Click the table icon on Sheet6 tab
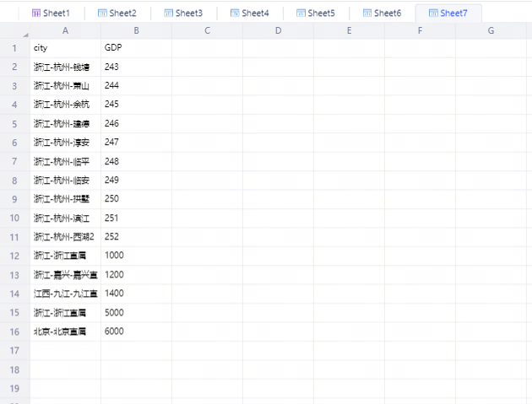532x404 pixels. click(366, 13)
